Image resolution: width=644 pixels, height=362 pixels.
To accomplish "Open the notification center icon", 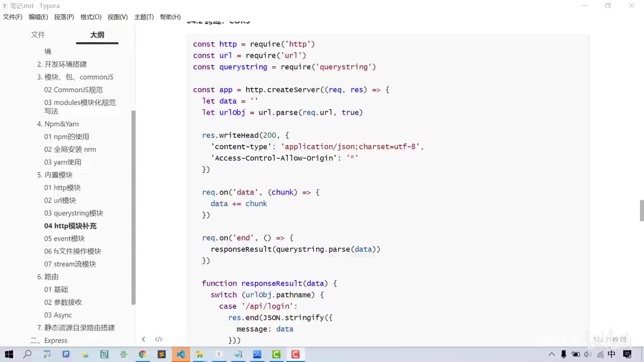I will (x=627, y=354).
